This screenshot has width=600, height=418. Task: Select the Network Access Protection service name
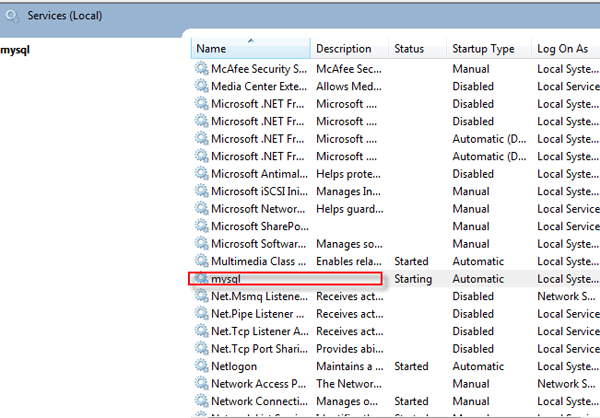pyautogui.click(x=258, y=384)
